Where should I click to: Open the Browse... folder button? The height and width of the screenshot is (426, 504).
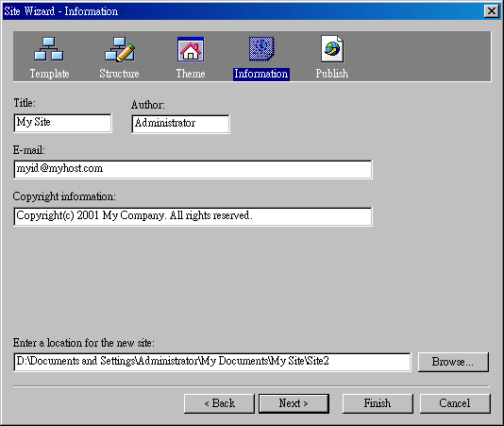click(x=453, y=362)
